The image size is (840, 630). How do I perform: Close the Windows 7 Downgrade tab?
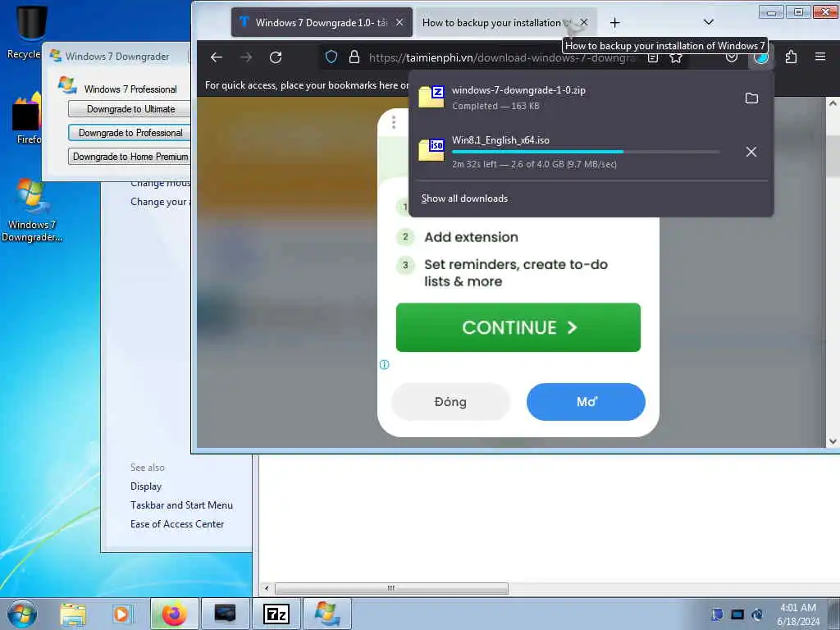399,22
